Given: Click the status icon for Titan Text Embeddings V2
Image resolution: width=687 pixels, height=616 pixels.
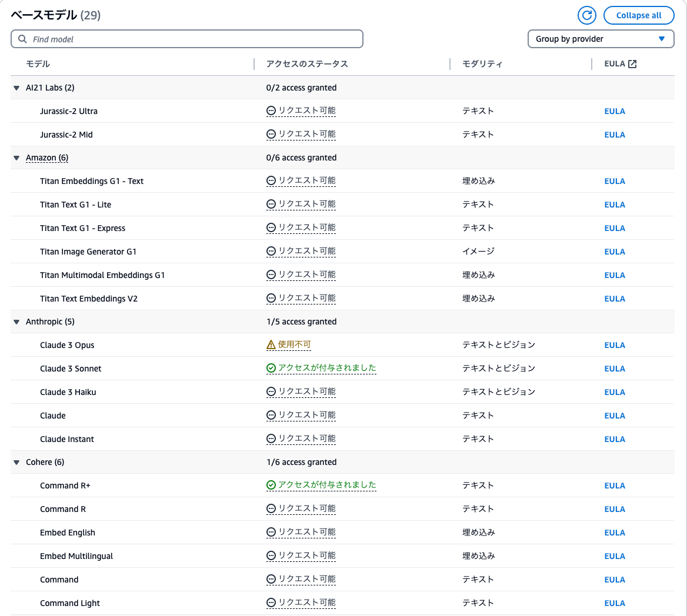Looking at the screenshot, I should pos(271,298).
